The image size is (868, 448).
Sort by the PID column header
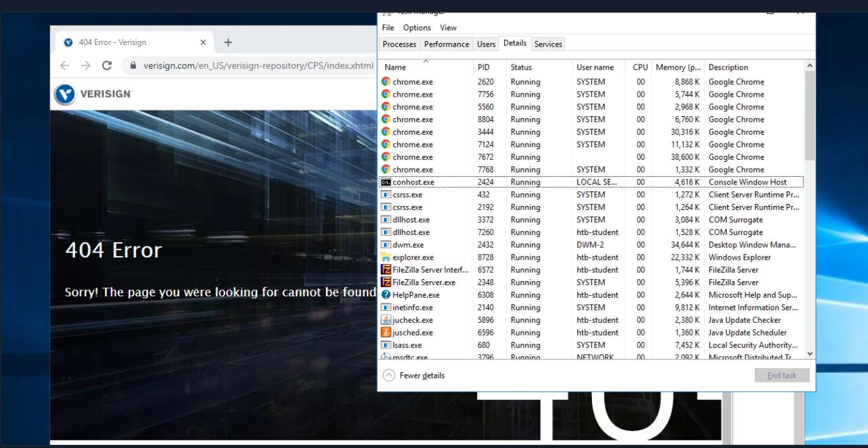tap(490, 67)
